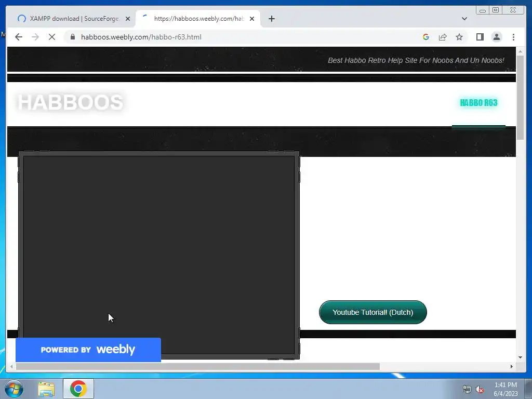Open Youtube Tutorial! (Dutch) button

(373, 312)
